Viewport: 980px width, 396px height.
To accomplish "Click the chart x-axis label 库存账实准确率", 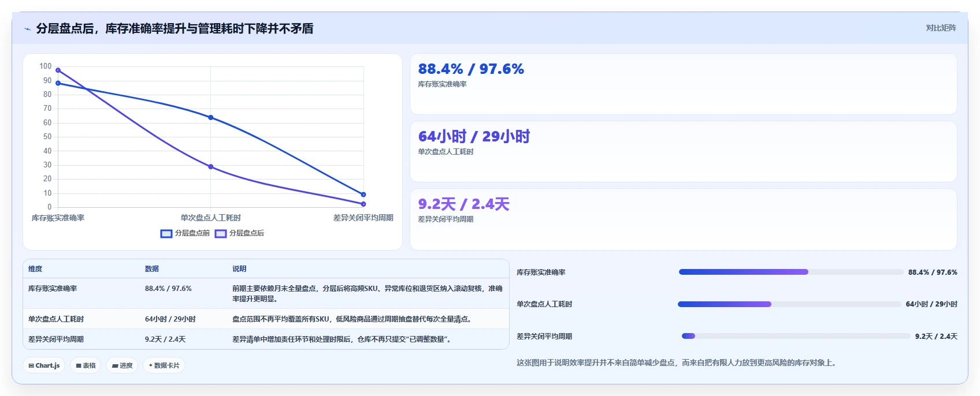I will pos(58,218).
